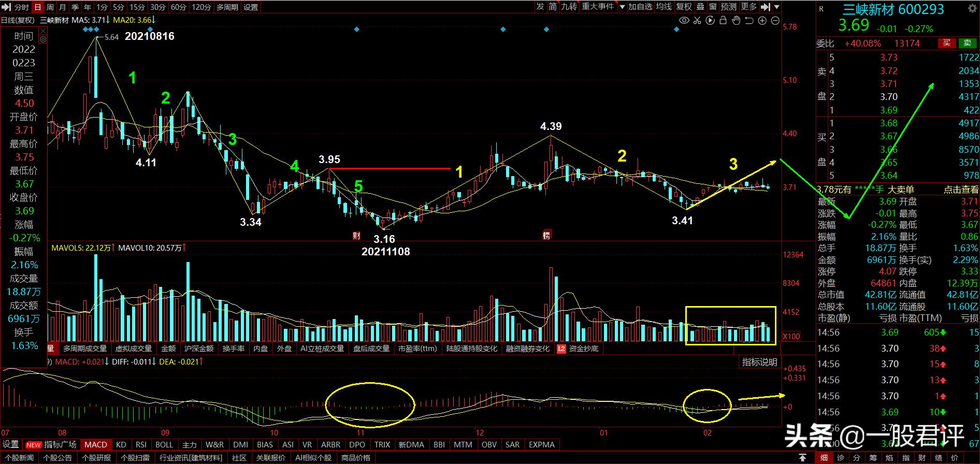Click 加自选 add to watchlist
The image size is (980, 464).
(640, 7)
